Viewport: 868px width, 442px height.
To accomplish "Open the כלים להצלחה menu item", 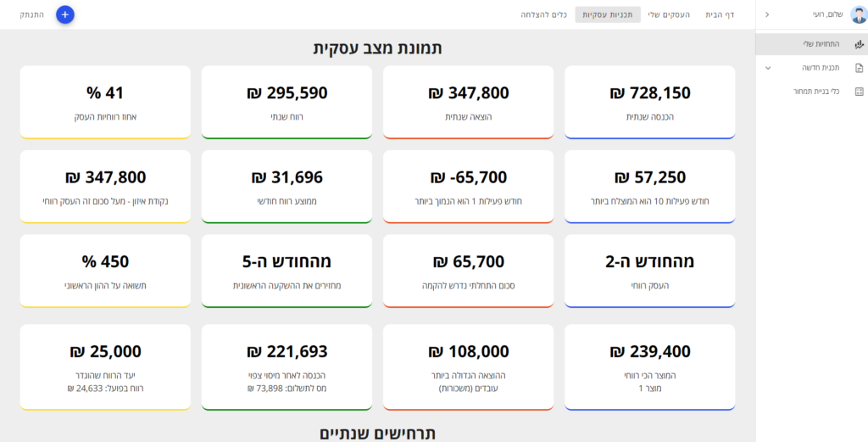I will coord(544,14).
